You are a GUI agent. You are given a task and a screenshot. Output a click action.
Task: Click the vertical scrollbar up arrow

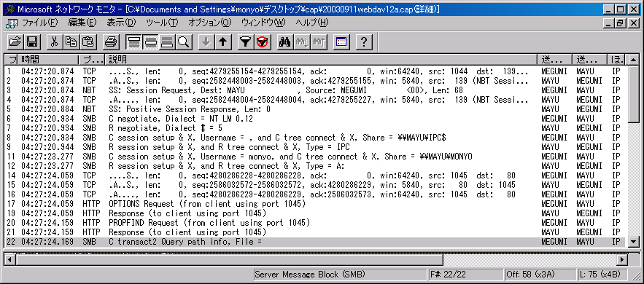click(634, 60)
